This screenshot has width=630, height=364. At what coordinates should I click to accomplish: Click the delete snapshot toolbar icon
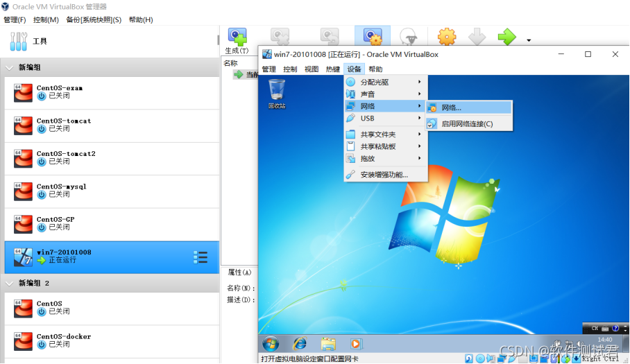(280, 37)
